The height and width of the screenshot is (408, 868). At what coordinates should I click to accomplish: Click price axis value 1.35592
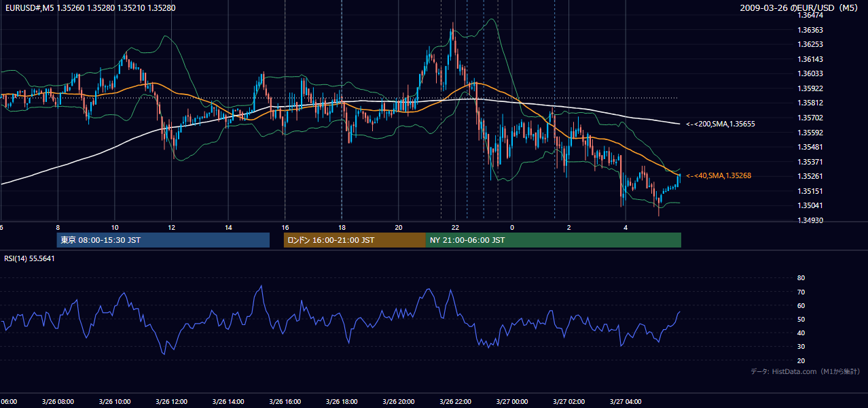(x=810, y=133)
